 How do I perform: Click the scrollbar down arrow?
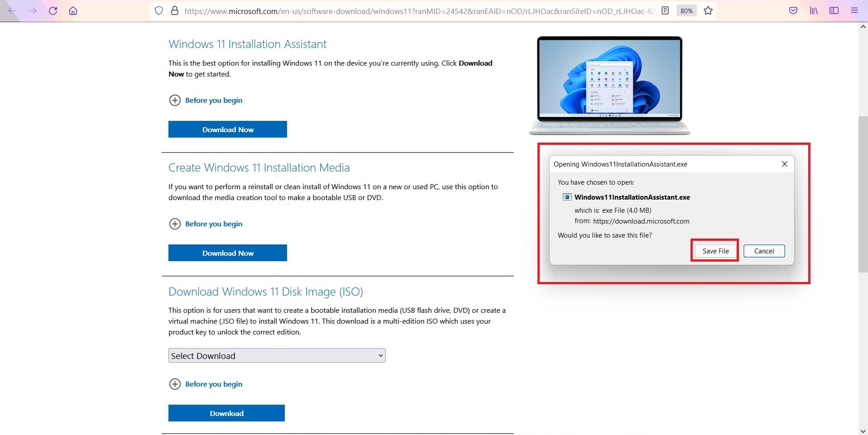(863, 430)
